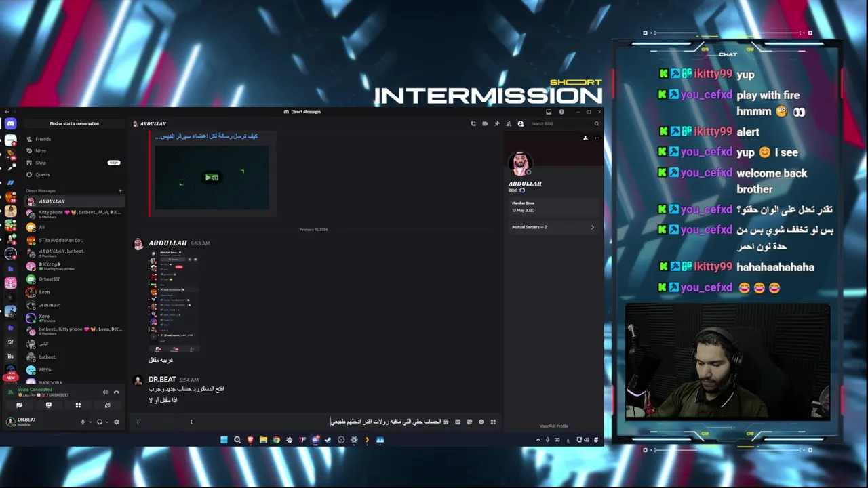
Task: Open ABDULLAH's screenshot attachment
Action: (x=174, y=301)
